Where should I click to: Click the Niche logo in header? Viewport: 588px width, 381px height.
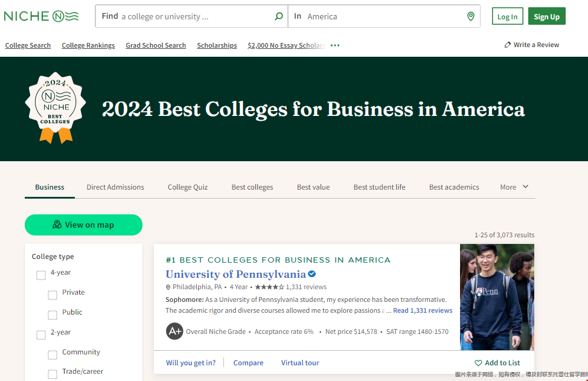click(x=41, y=16)
